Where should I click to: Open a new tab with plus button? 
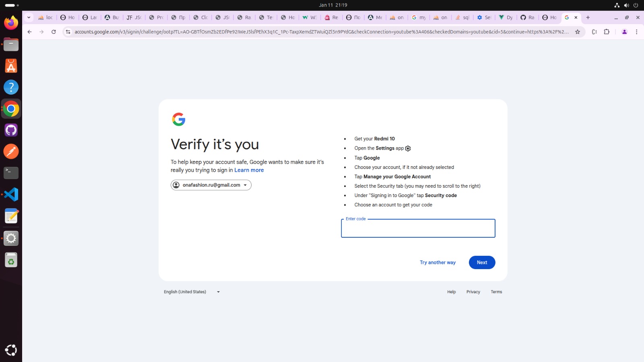(x=588, y=17)
